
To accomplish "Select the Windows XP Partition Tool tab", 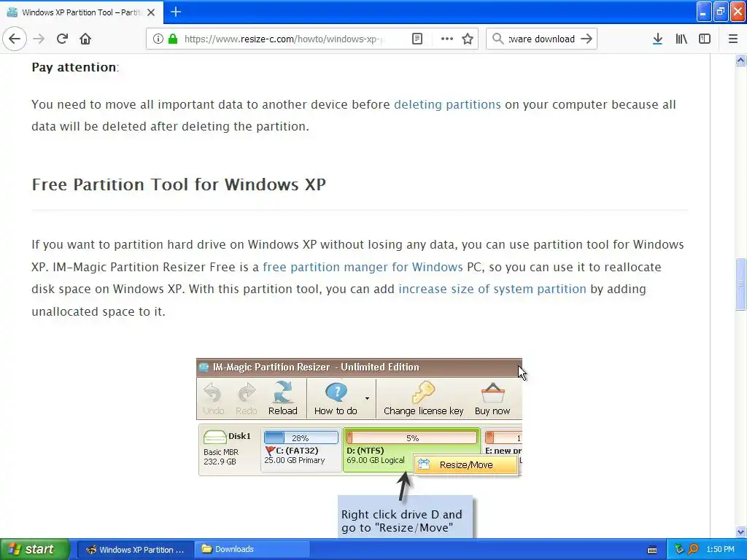I will [82, 12].
